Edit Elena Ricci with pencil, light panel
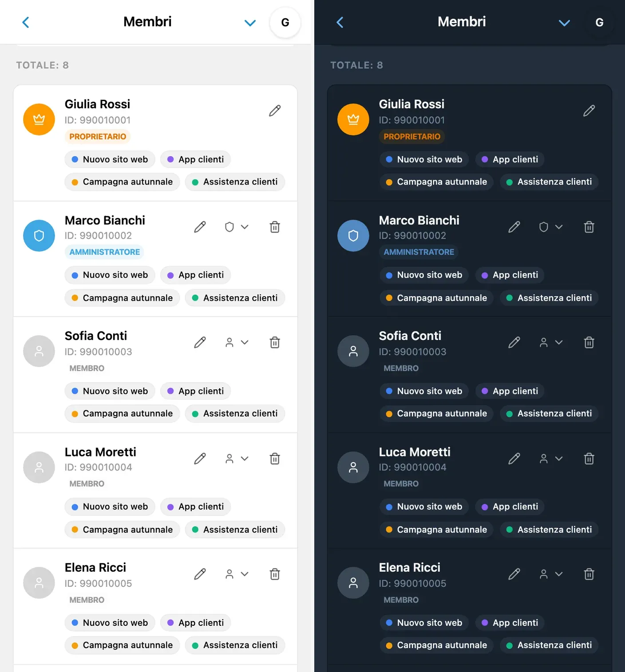 (200, 574)
